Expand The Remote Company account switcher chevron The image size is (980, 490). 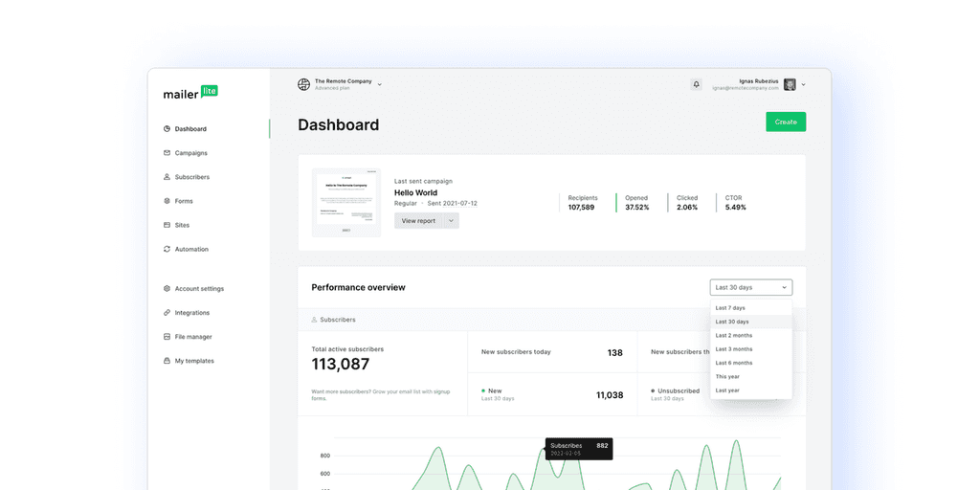click(379, 84)
